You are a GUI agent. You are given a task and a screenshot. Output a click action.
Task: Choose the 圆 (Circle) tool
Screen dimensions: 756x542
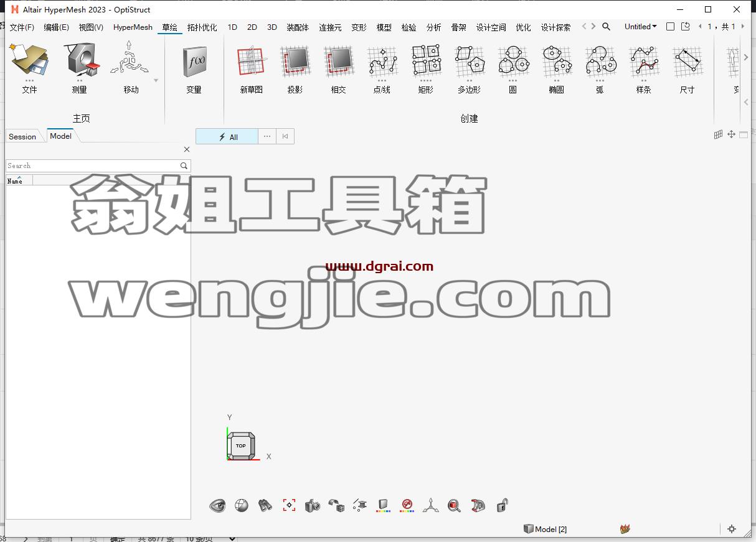click(513, 60)
